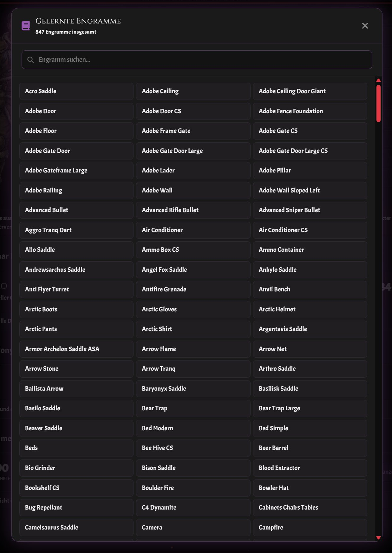
Task: Pick Armor Archelon Saddle ASA
Action: click(76, 349)
